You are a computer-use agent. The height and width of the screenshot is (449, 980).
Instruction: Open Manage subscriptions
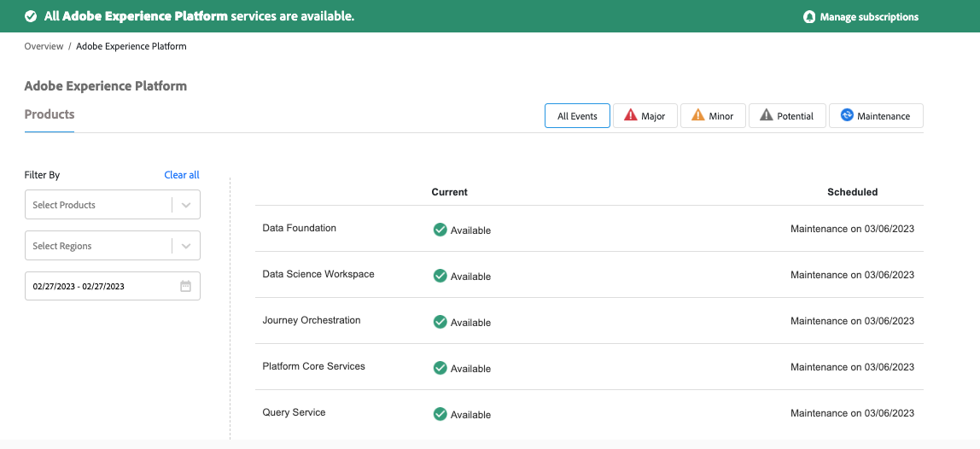click(x=869, y=17)
